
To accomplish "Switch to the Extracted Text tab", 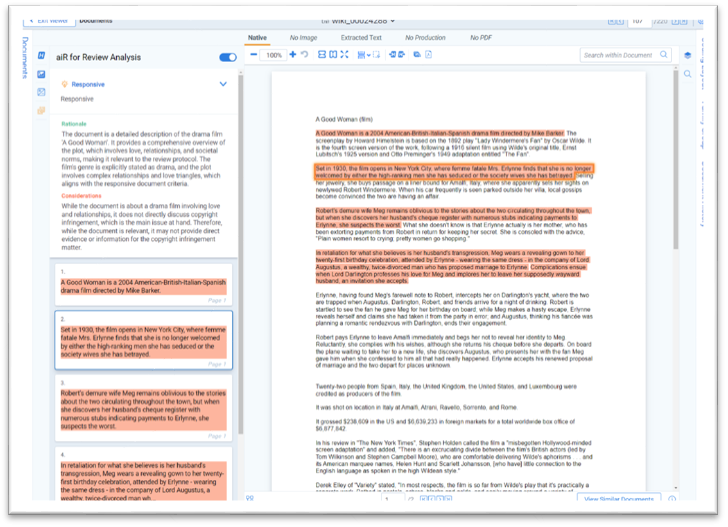I will pos(361,38).
